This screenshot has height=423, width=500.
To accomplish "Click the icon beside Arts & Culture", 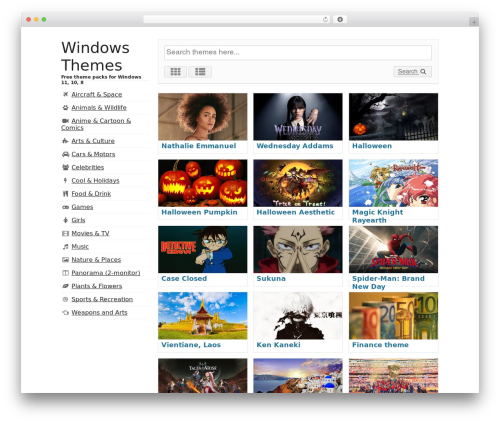I will [65, 141].
